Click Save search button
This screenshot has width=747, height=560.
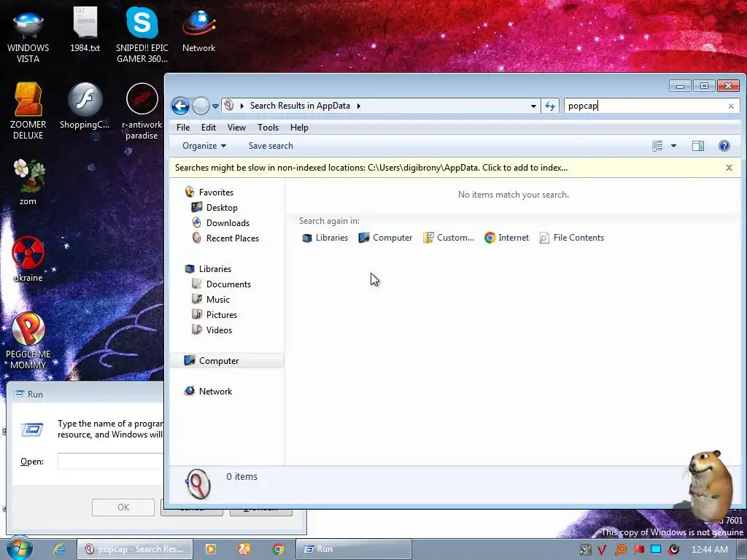(x=271, y=146)
